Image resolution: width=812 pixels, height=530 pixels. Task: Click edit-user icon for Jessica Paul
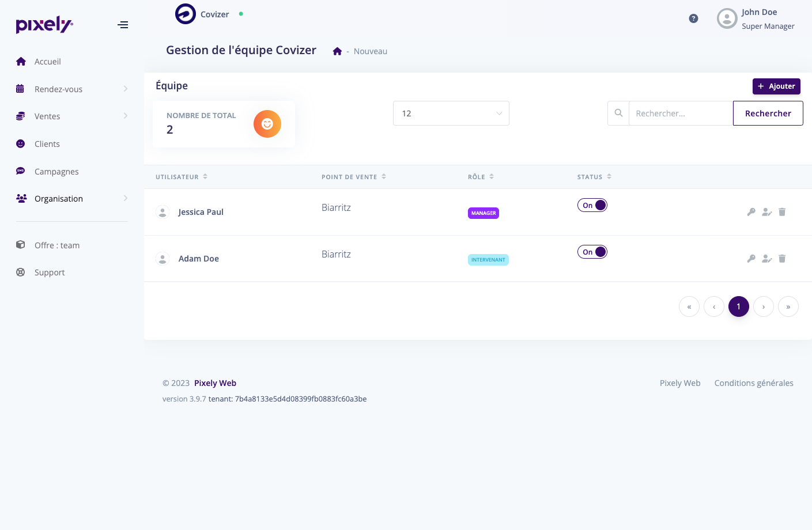click(x=766, y=212)
